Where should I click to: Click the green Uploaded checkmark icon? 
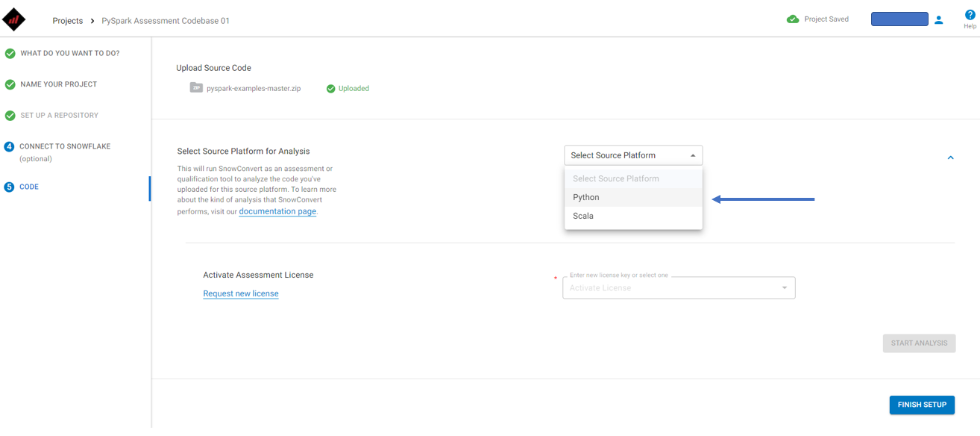[330, 88]
